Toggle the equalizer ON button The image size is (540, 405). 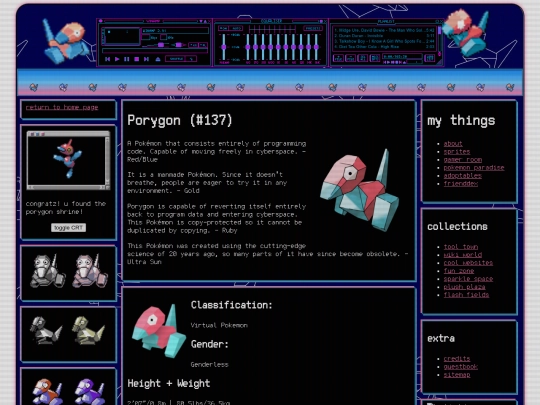point(224,28)
